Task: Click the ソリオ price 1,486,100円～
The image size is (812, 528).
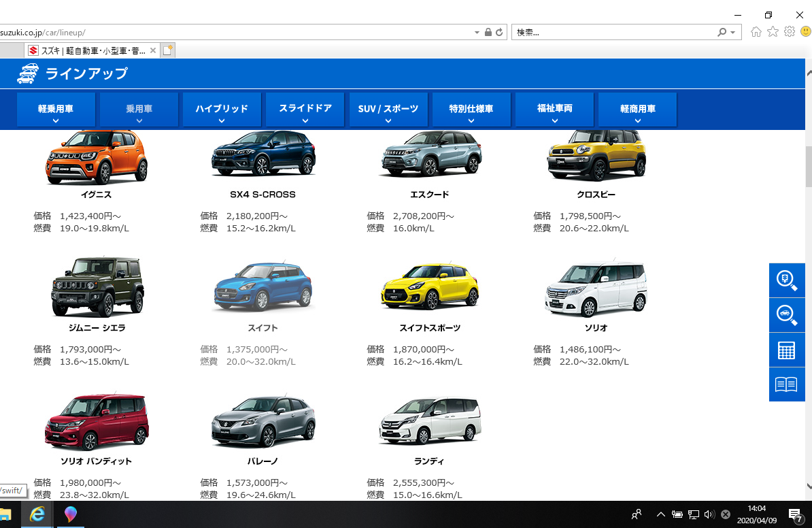Action: (590, 350)
